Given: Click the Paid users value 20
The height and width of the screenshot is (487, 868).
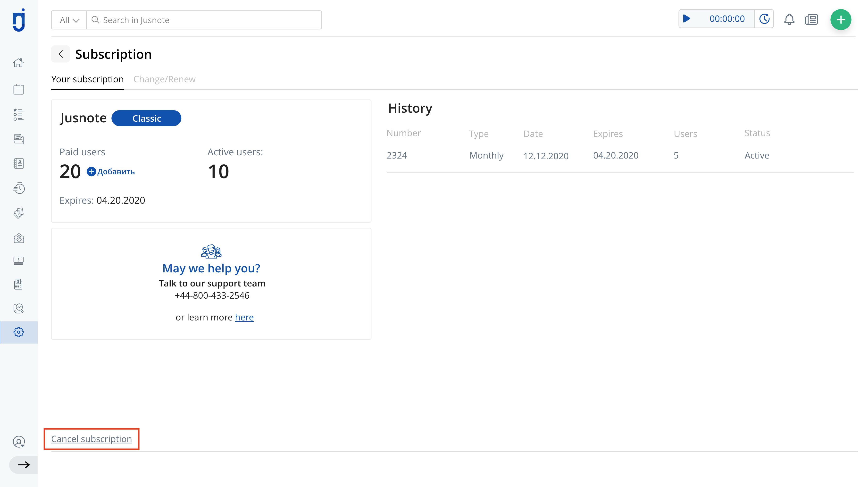Looking at the screenshot, I should (x=70, y=172).
